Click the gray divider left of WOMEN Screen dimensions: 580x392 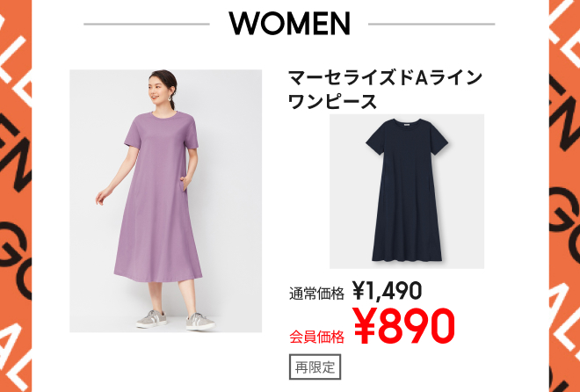(x=147, y=24)
